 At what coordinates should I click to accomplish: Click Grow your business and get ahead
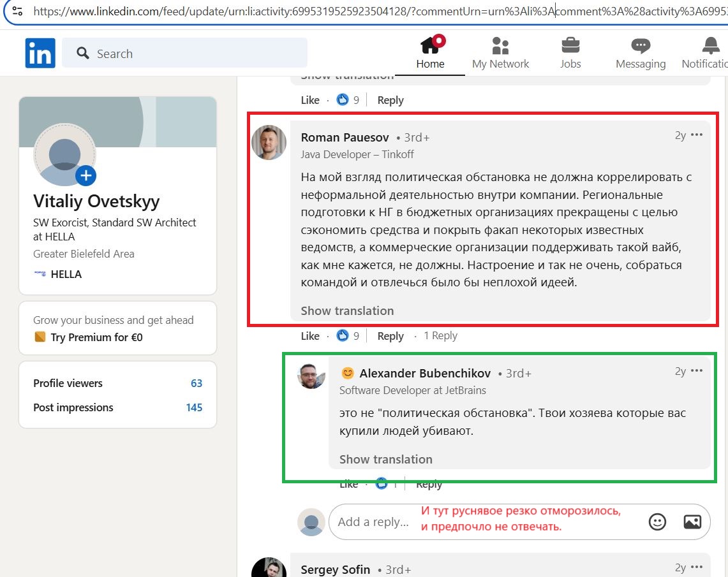(114, 320)
